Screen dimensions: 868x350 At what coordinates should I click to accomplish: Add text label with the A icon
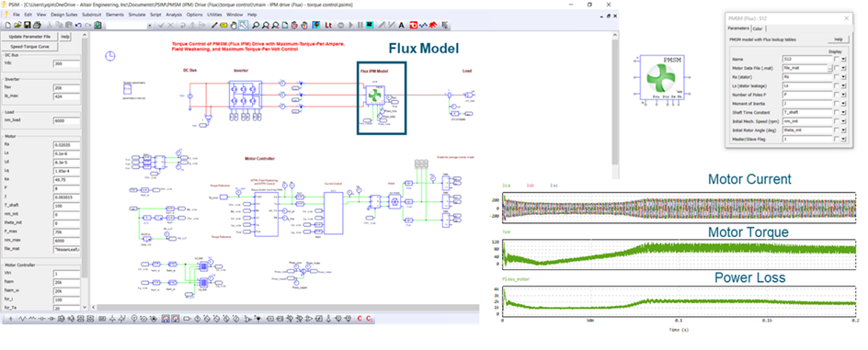click(401, 25)
